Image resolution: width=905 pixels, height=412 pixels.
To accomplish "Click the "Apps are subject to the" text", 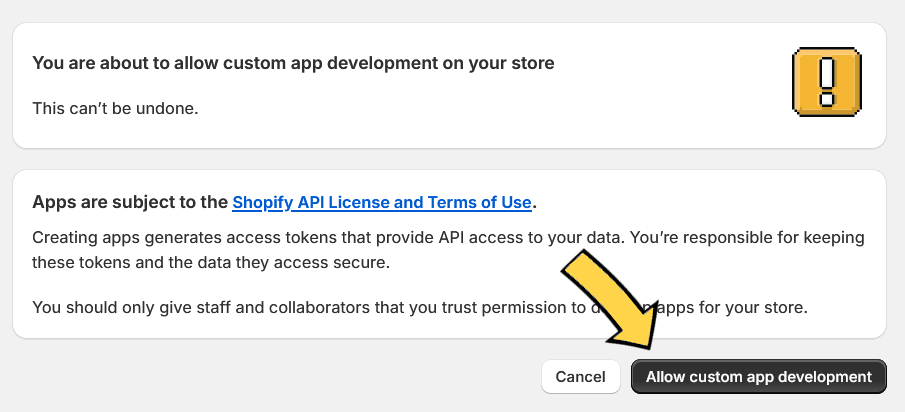I will [130, 203].
